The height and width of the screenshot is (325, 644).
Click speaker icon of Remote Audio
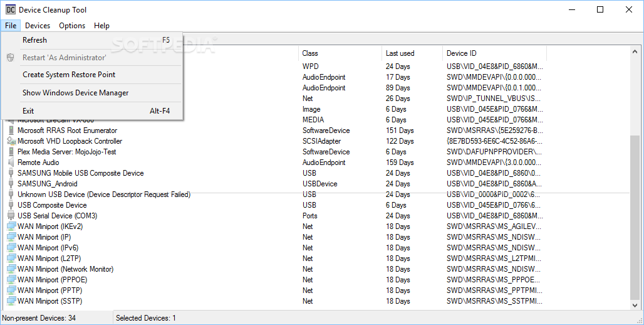click(11, 162)
